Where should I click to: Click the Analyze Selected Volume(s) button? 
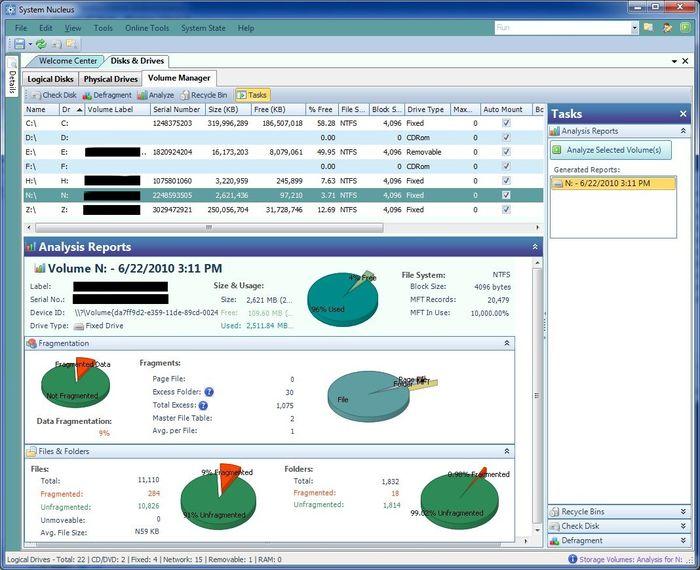[611, 150]
